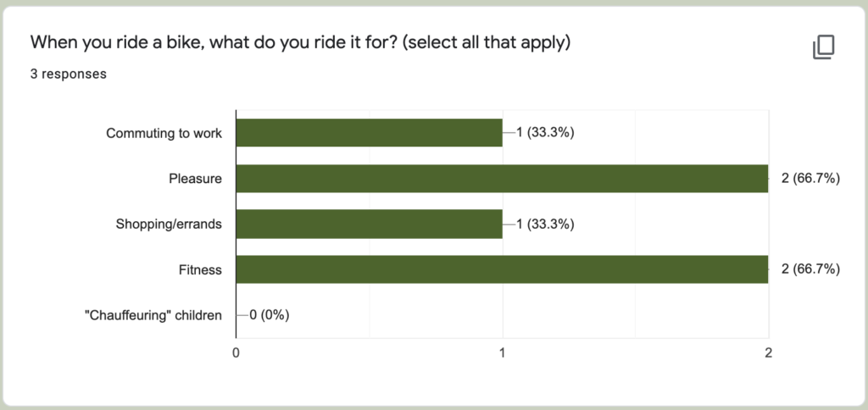868x410 pixels.
Task: Click the Pleasure axis label
Action: pos(195,179)
